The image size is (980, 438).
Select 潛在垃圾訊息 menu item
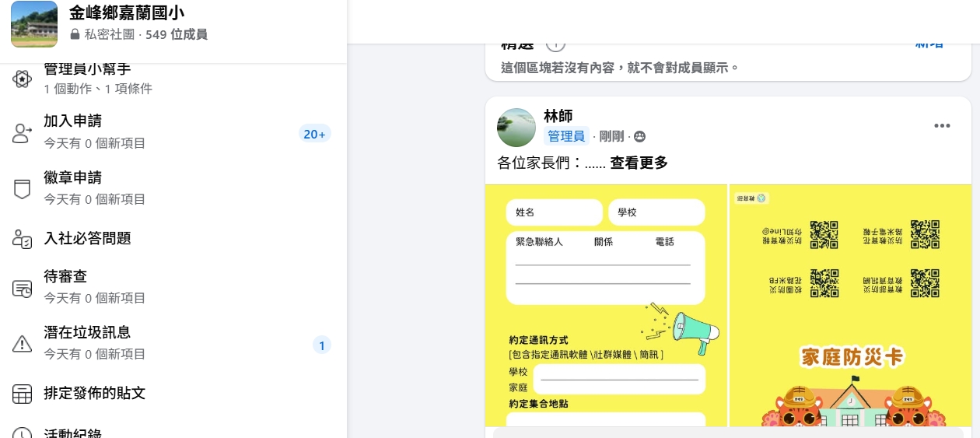pyautogui.click(x=87, y=333)
